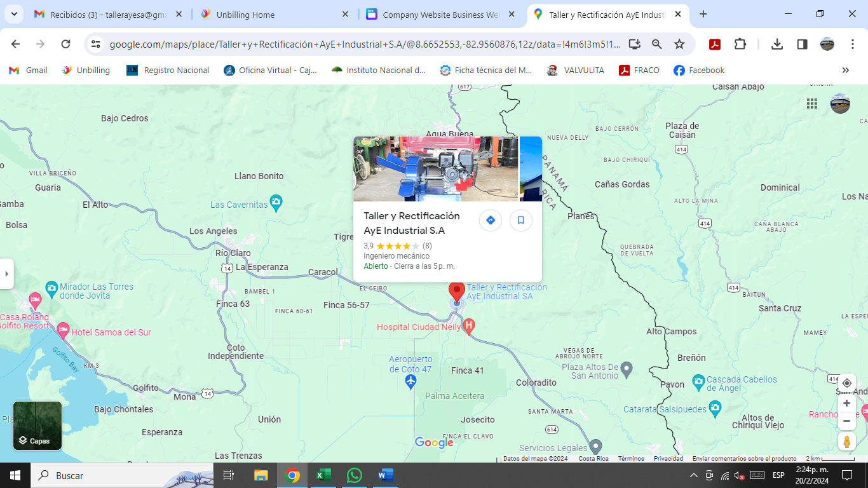The image size is (868, 488).
Task: Click Términos link at map footer
Action: (x=631, y=458)
